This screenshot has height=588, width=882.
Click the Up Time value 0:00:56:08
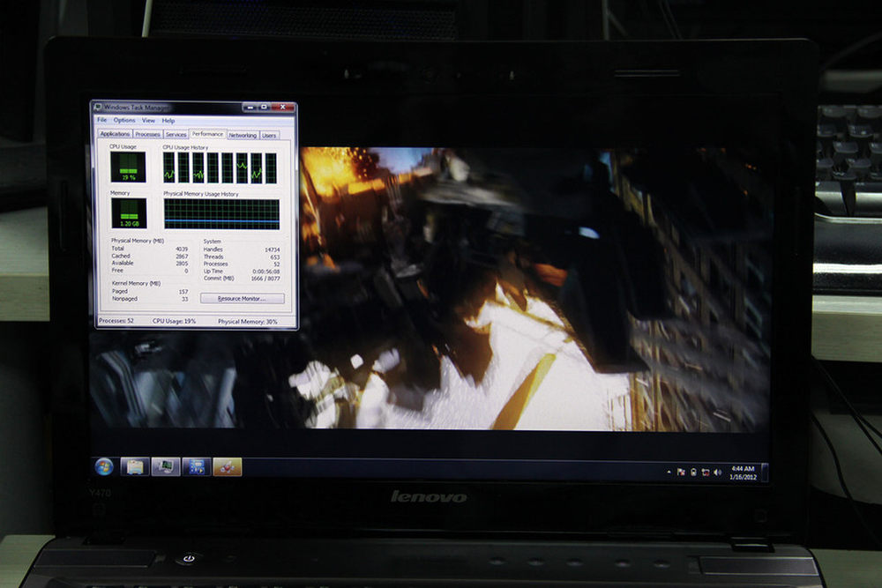pyautogui.click(x=266, y=272)
